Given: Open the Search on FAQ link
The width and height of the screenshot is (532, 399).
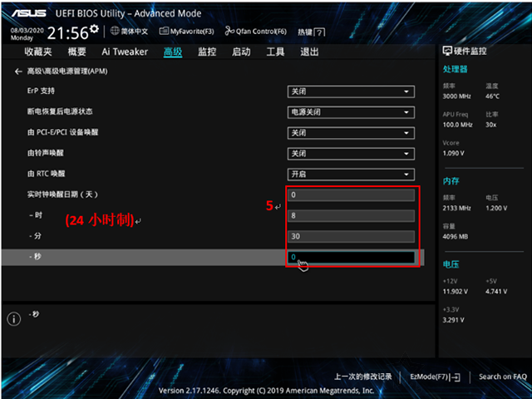Looking at the screenshot, I should pyautogui.click(x=503, y=377).
